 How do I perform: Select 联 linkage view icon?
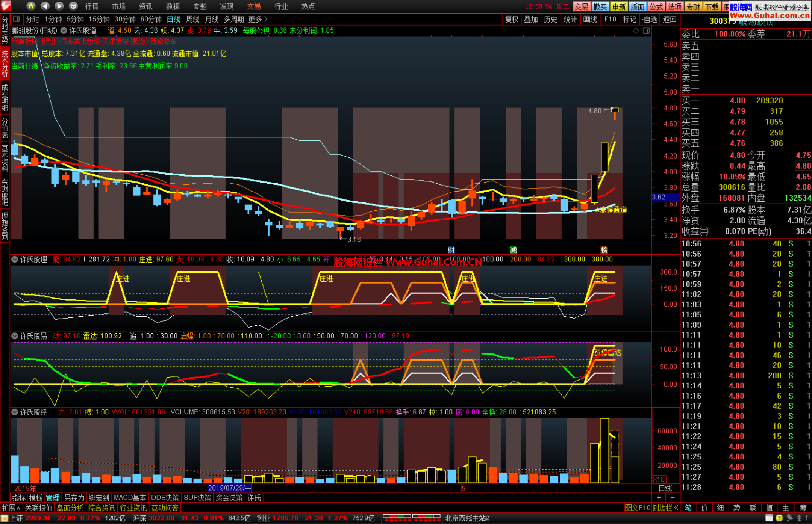point(753,508)
